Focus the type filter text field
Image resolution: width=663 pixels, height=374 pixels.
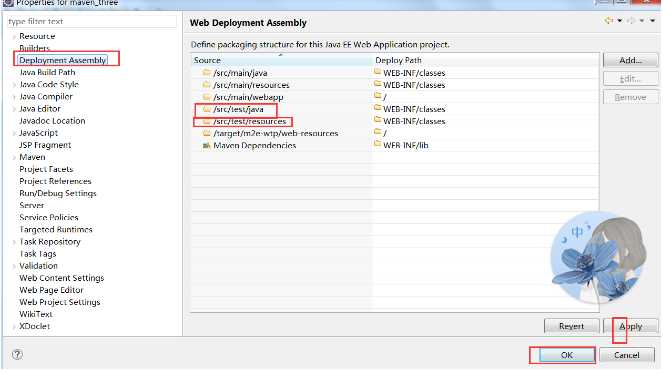coord(92,21)
